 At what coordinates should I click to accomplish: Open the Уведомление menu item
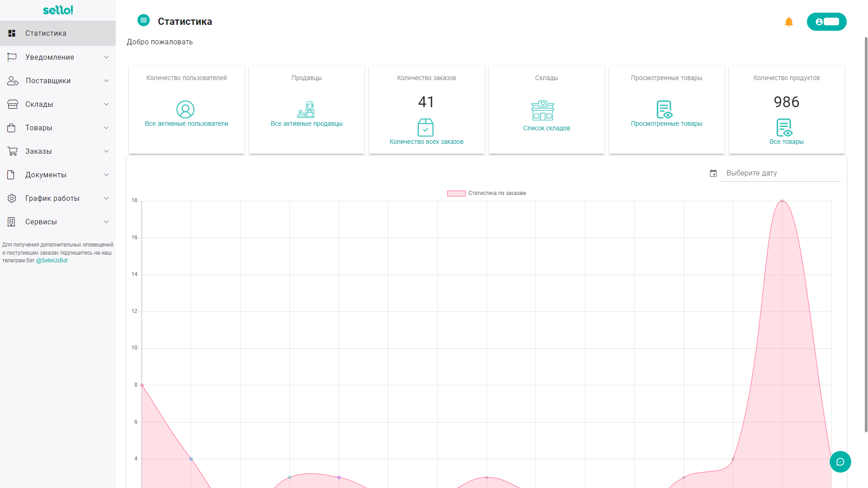[58, 57]
